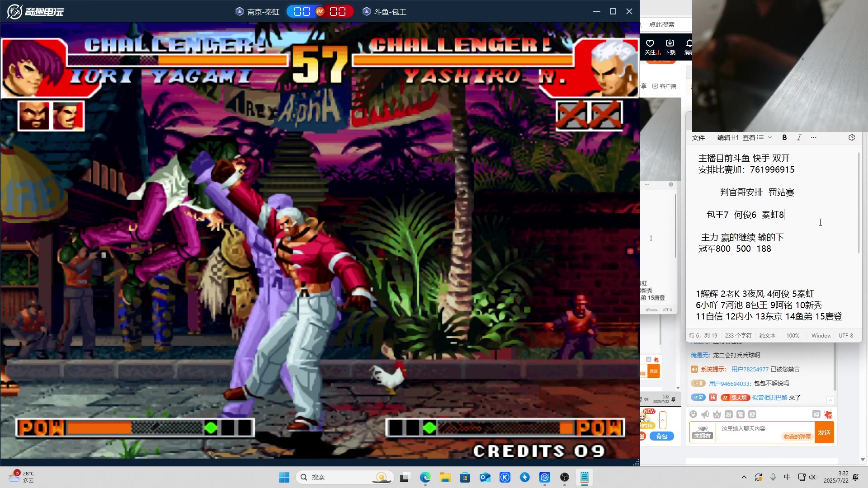The image size is (868, 488).
Task: Open the weather widget 28°C 多云
Action: (x=22, y=477)
